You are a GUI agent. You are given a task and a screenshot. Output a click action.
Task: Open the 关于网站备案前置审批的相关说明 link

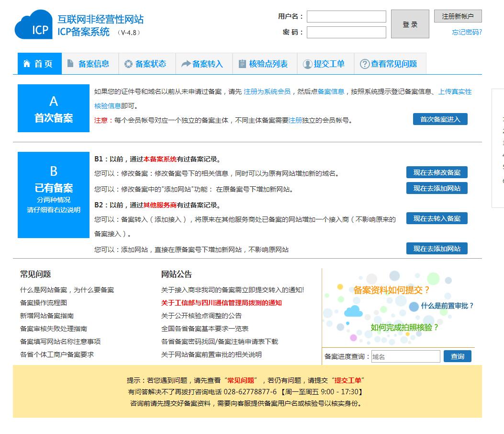point(212,354)
